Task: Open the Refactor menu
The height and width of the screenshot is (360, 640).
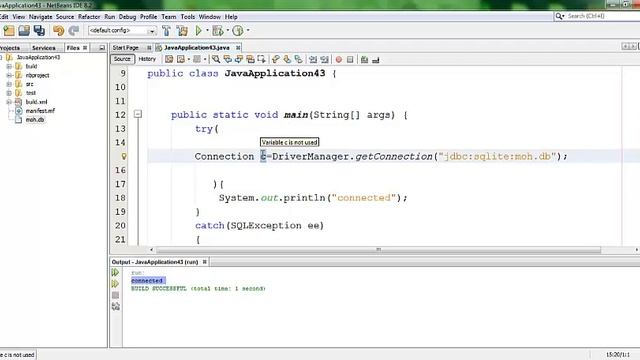Action: 89,17
